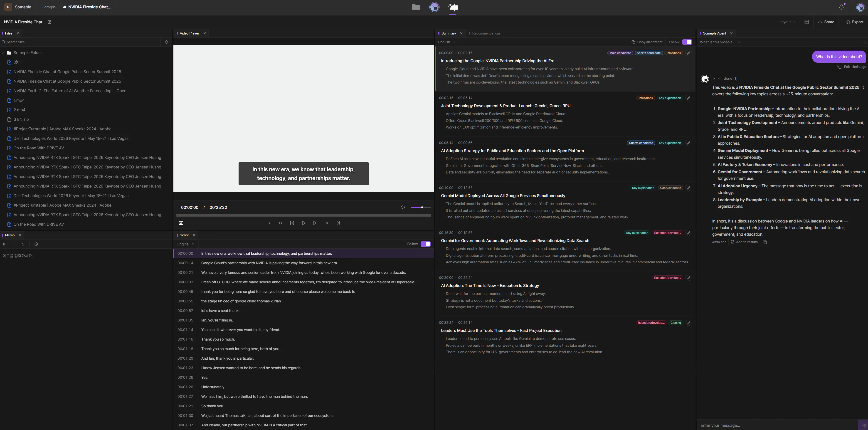Screen dimensions: 868x430
Task: Click the Memo text area
Action: pyautogui.click(x=86, y=339)
